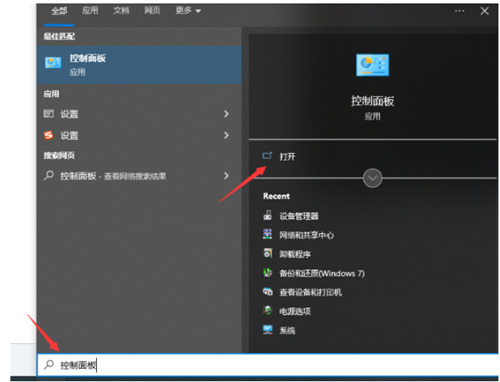Click the 电源选项 icon
The height and width of the screenshot is (382, 500).
tap(268, 311)
